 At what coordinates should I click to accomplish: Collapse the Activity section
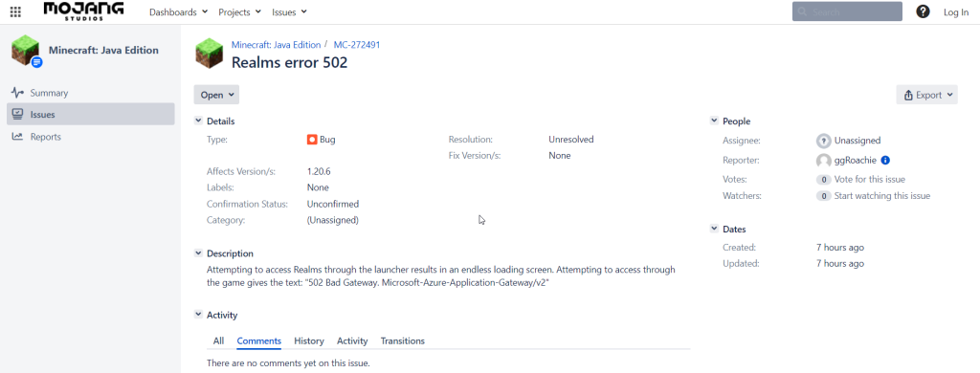[x=198, y=315]
